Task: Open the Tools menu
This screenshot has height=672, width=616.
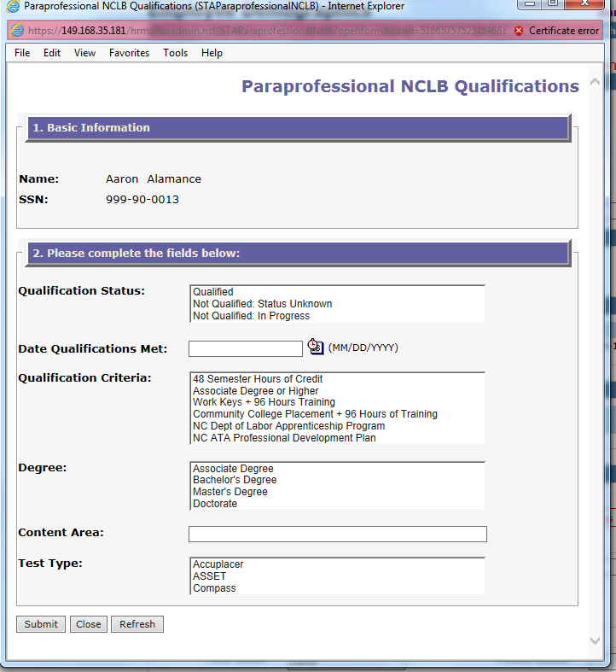Action: coord(176,53)
